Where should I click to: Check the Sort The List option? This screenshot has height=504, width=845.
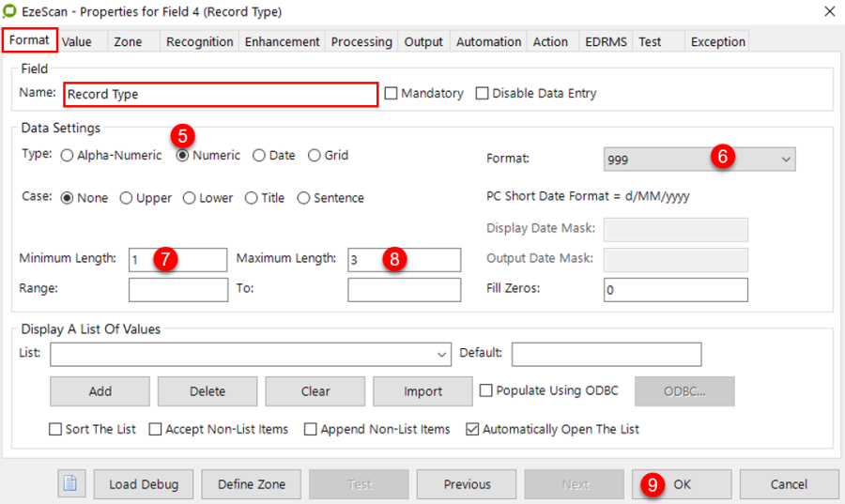(55, 430)
